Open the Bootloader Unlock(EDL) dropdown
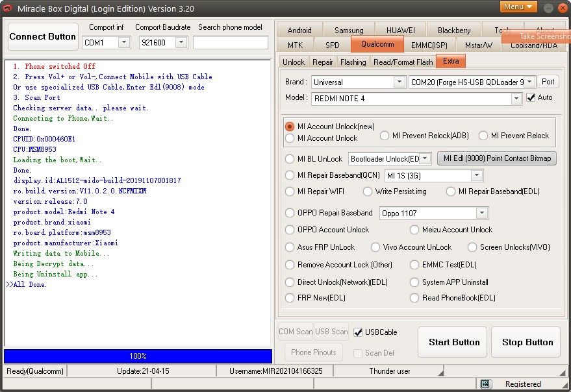The width and height of the screenshot is (571, 392). pyautogui.click(x=425, y=159)
